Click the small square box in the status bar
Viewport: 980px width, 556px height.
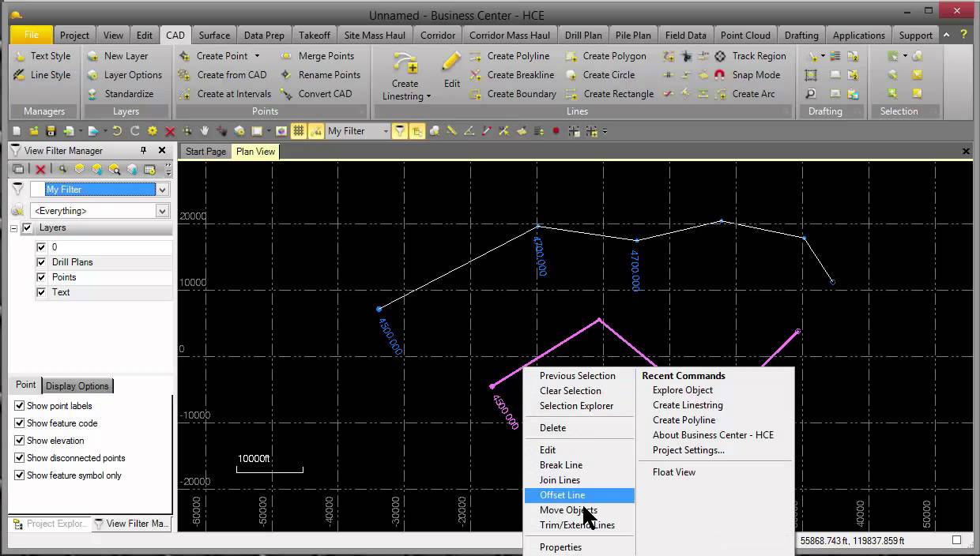[x=956, y=540]
